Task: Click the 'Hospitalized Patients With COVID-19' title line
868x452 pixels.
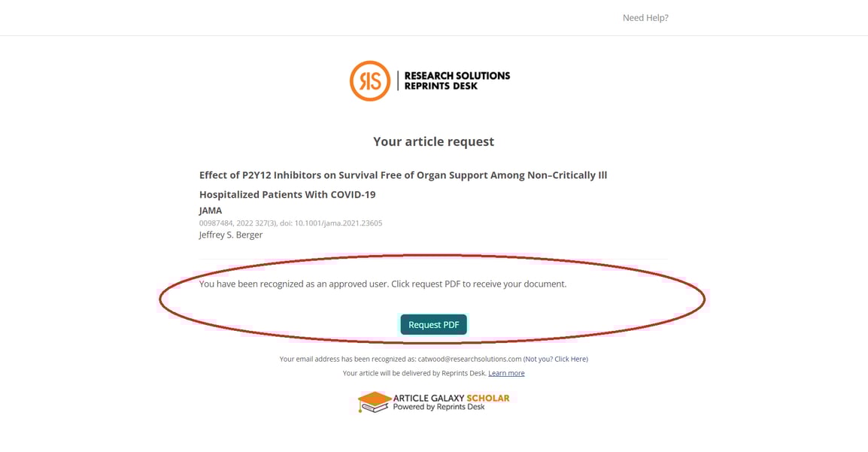Action: tap(287, 195)
